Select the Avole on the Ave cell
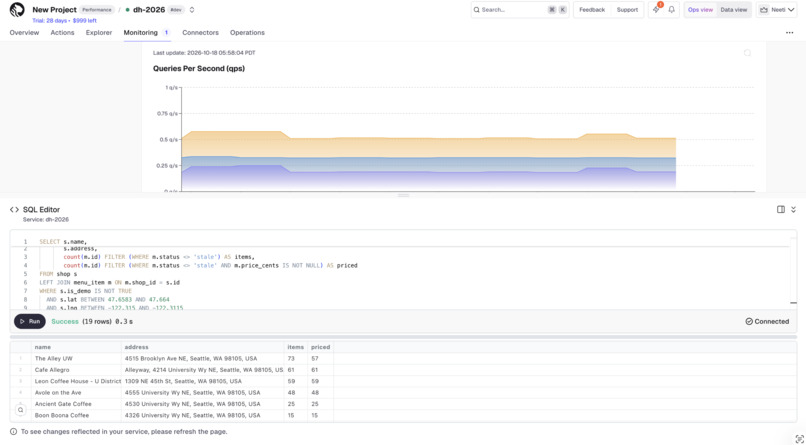 76,393
